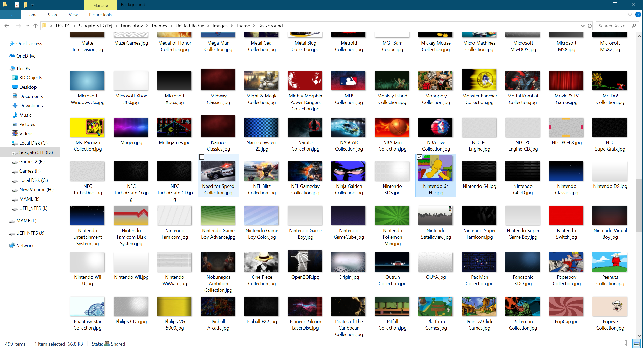Click the search magnifier icon

pos(634,26)
